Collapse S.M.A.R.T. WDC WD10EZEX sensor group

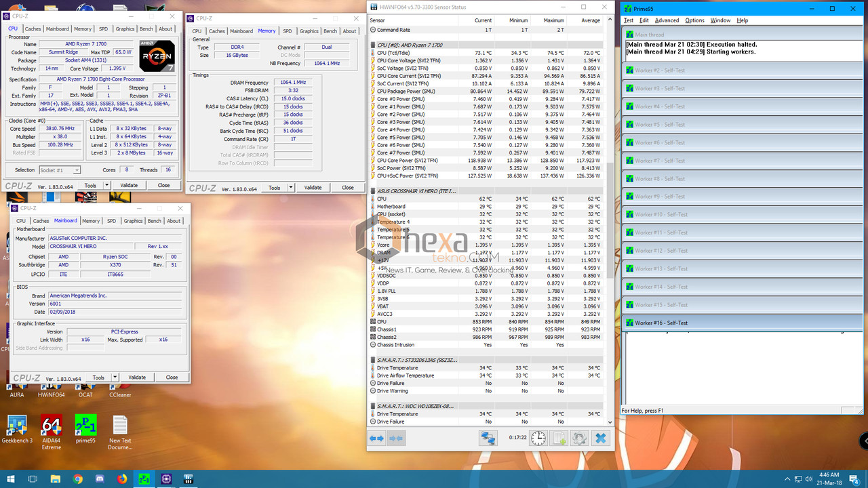(374, 405)
